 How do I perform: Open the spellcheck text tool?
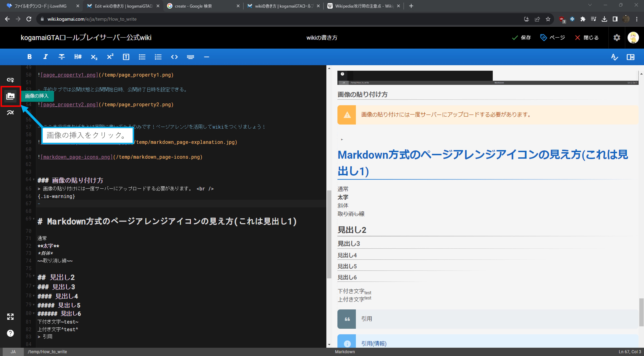pos(614,57)
